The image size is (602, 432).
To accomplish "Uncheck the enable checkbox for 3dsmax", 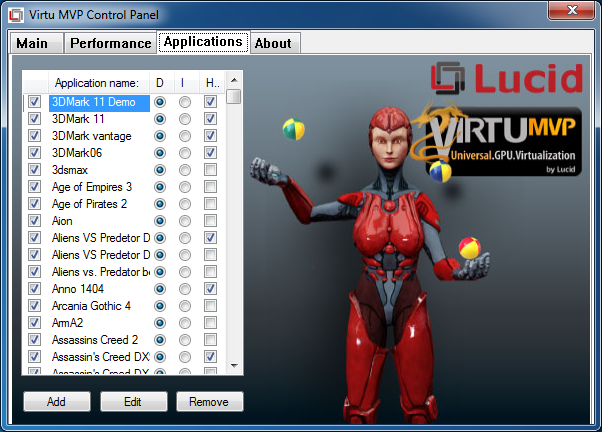I will coord(35,170).
